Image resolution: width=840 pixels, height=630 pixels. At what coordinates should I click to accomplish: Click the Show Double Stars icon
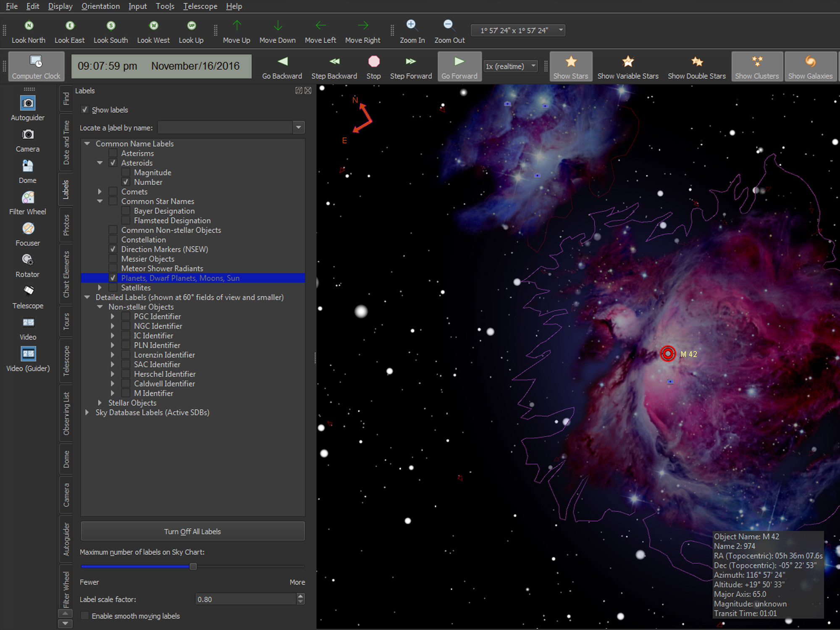click(696, 62)
